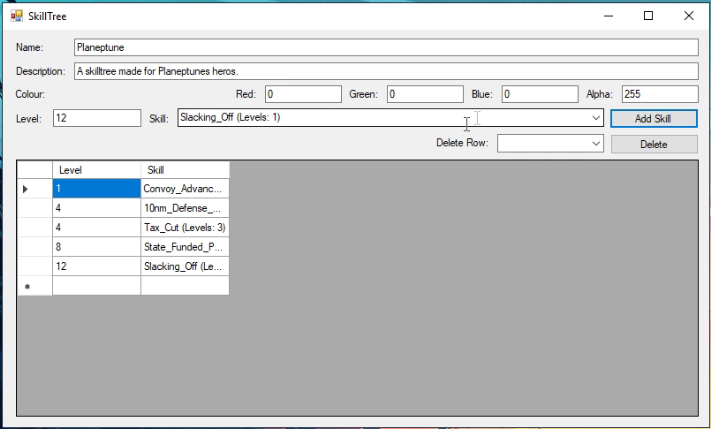Select the Tax_Cut (Levels: 3) cell
This screenshot has width=711, height=429.
click(x=185, y=227)
